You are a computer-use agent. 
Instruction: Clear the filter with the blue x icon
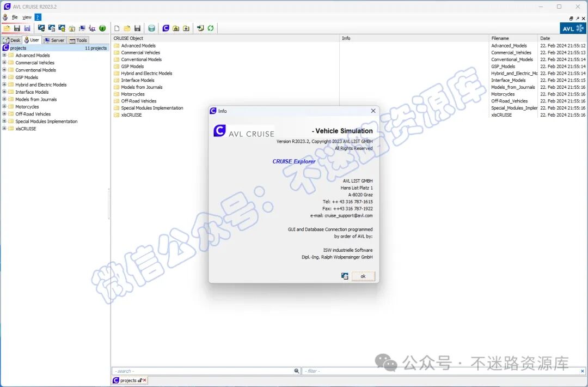point(583,371)
